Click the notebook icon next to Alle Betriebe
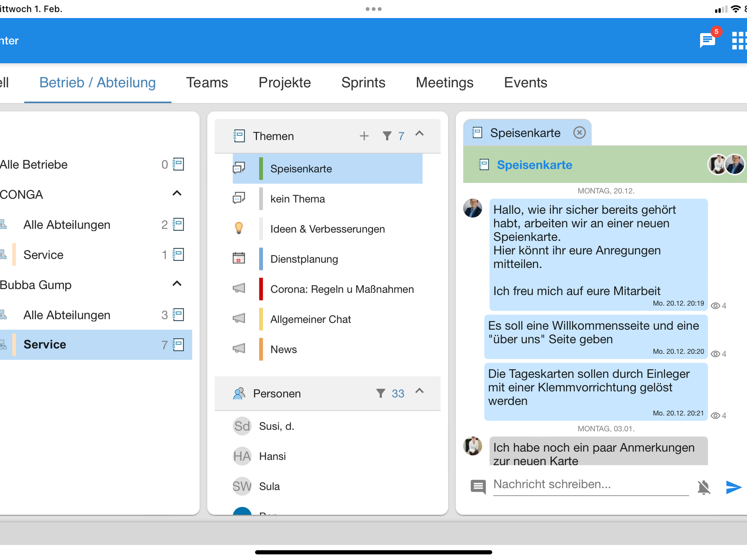This screenshot has width=747, height=560. point(178,164)
